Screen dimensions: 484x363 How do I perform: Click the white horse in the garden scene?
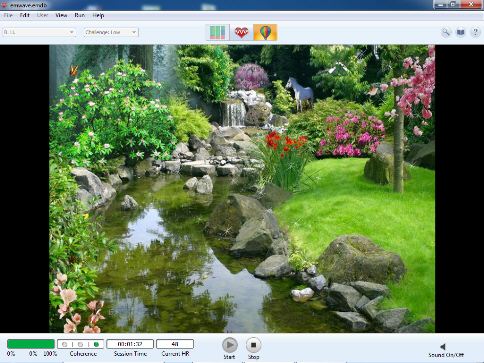pyautogui.click(x=300, y=94)
